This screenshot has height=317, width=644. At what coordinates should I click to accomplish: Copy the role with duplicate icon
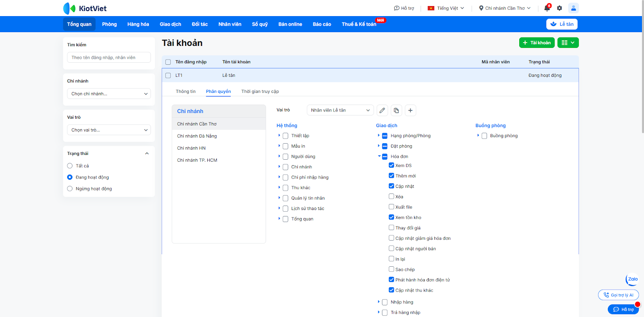point(396,110)
